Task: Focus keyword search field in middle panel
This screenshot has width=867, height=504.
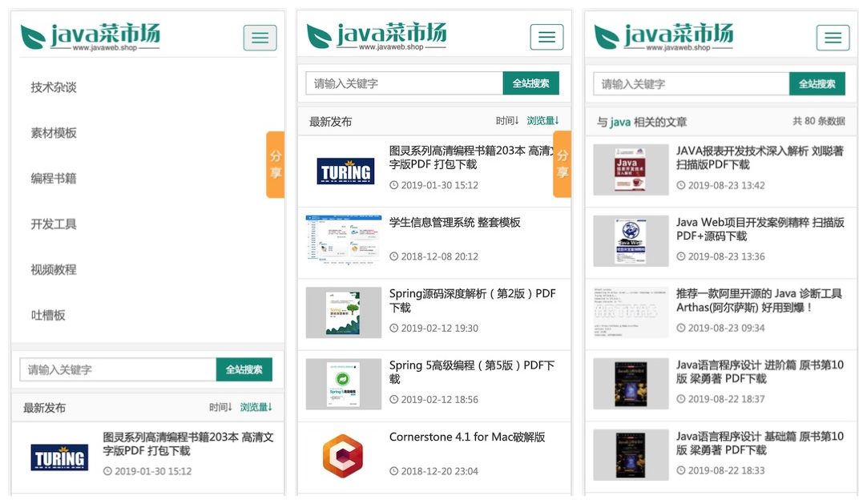Action: [404, 83]
